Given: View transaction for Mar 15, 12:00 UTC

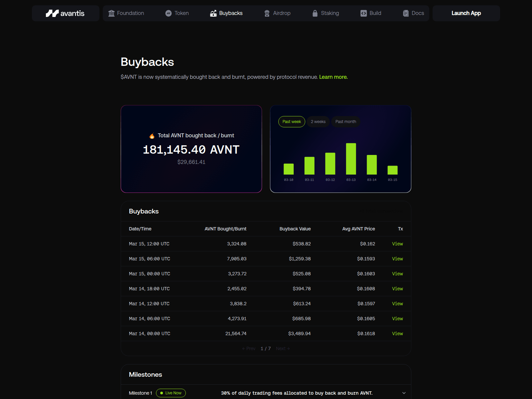Looking at the screenshot, I should tap(397, 244).
